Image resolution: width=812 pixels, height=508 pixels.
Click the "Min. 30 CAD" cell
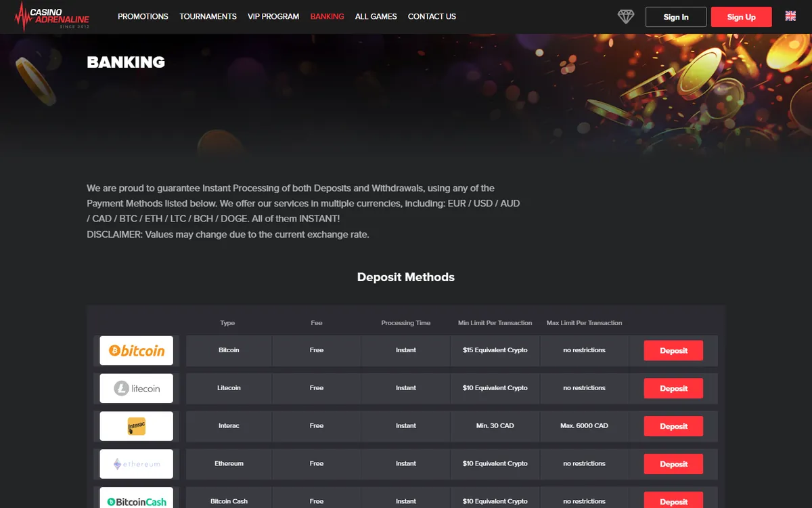point(495,426)
